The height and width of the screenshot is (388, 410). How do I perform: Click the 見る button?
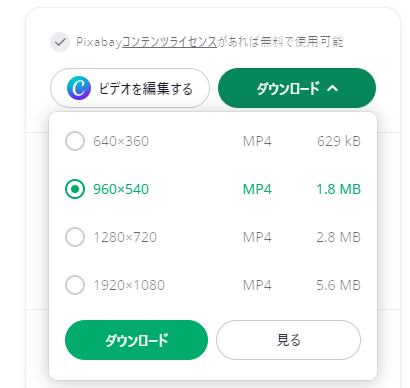point(288,340)
